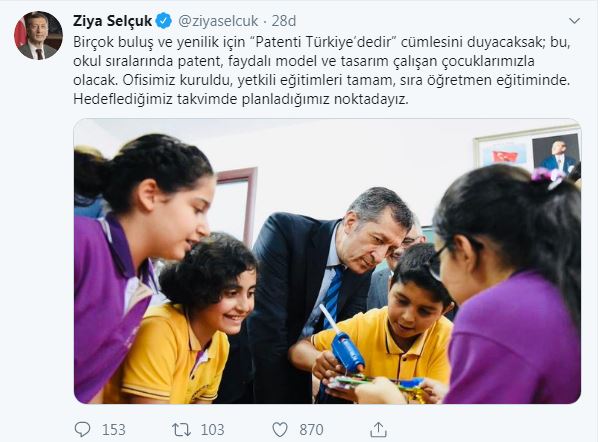Screen dimensions: 600x442
Task: Open Ziya Selçuk's profile avatar
Action: tap(38, 36)
